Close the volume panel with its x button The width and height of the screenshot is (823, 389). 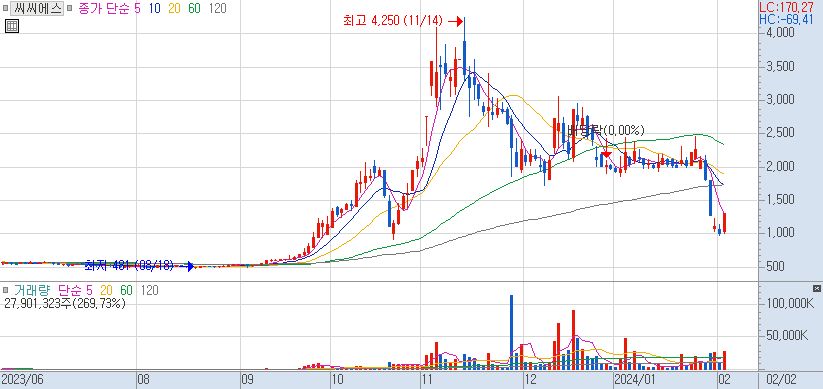(x=816, y=289)
